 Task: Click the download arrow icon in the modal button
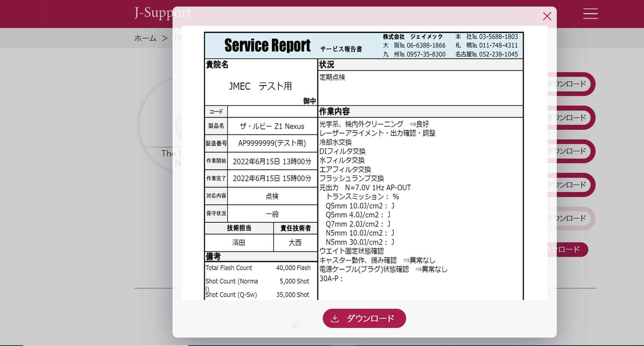[336, 318]
